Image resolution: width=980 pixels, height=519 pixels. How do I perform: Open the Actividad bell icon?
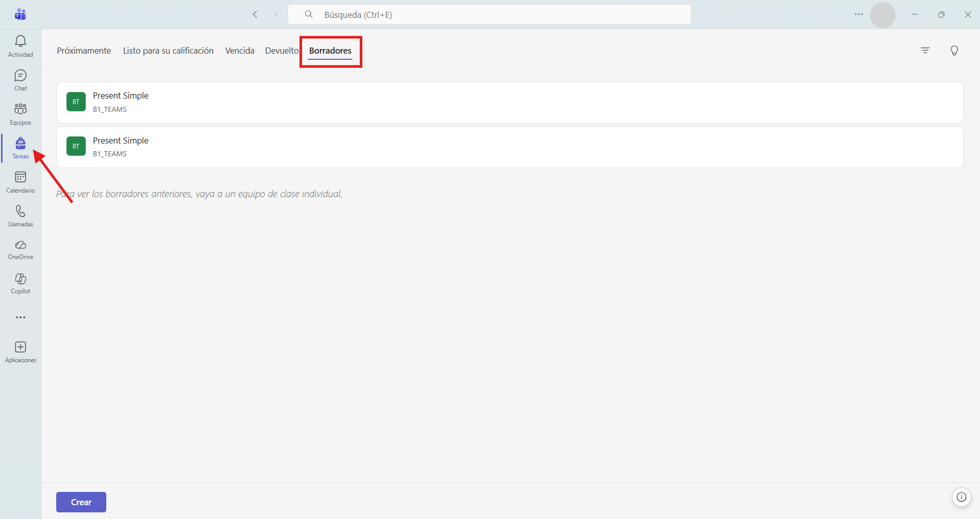pyautogui.click(x=20, y=46)
